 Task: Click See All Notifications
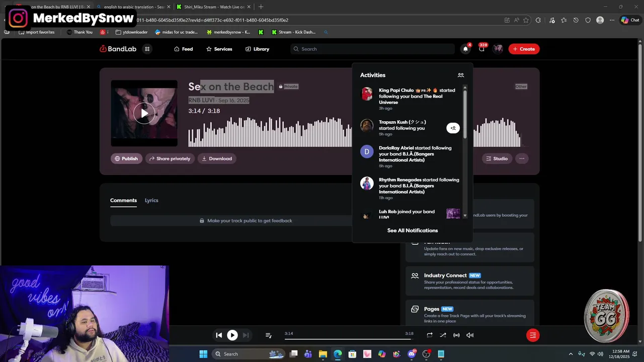point(413,230)
